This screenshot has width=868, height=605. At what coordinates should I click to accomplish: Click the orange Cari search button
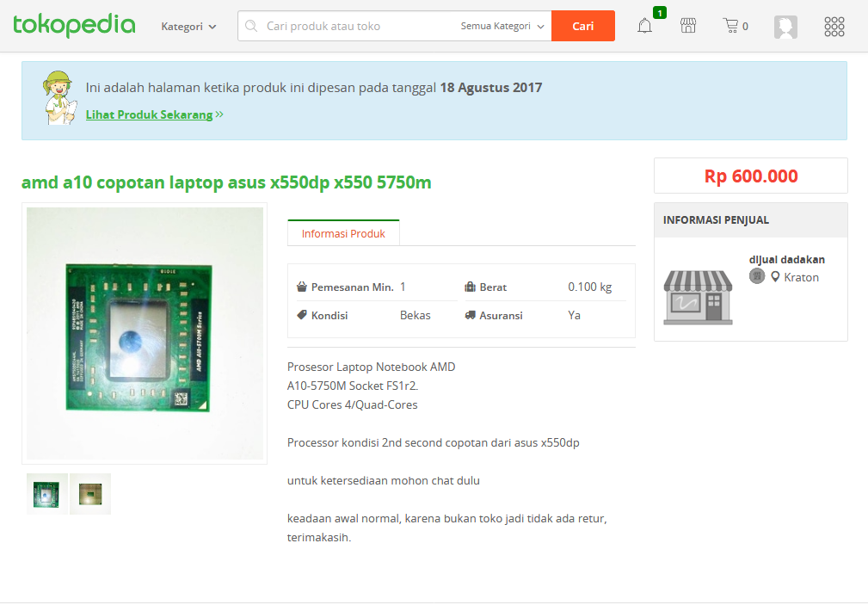[583, 26]
